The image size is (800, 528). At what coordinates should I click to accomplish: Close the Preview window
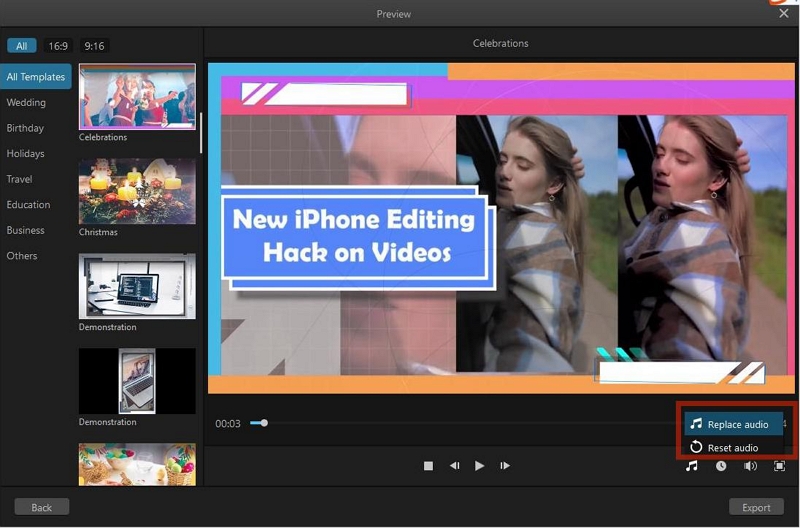(784, 14)
